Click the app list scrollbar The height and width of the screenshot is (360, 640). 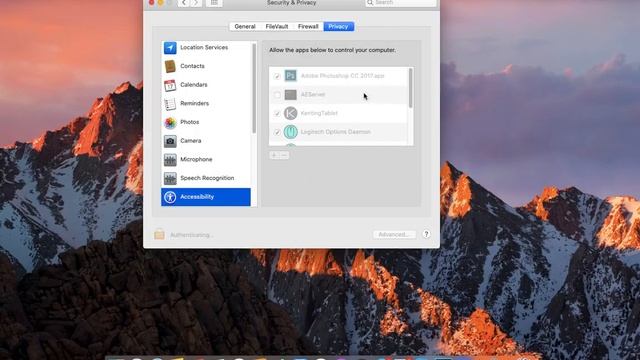(410, 88)
